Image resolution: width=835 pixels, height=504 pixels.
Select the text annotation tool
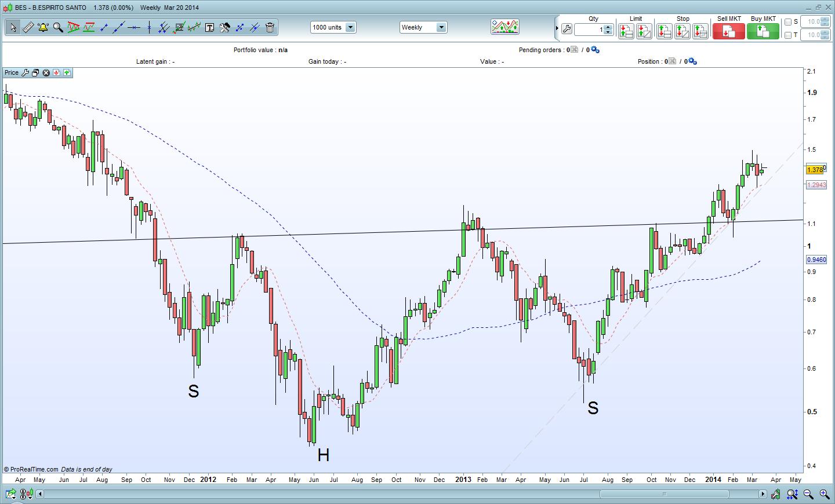click(209, 27)
